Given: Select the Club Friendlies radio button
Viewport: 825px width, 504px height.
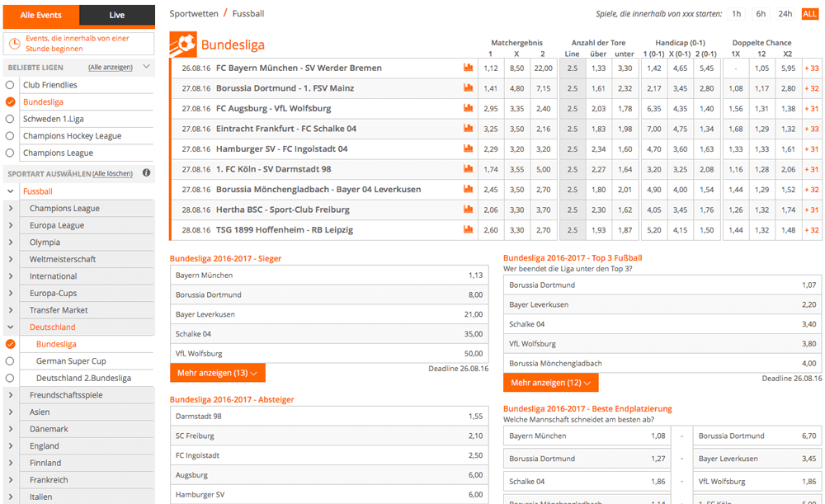Looking at the screenshot, I should [x=9, y=85].
